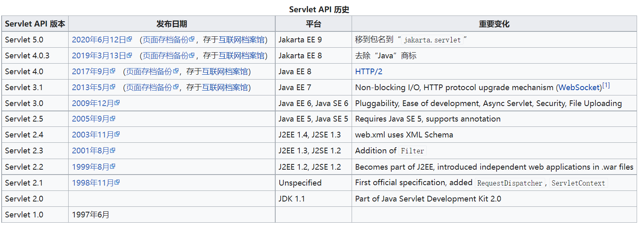The width and height of the screenshot is (644, 228).
Task: Click external-link icon after 2003年11月
Action: coord(117,134)
